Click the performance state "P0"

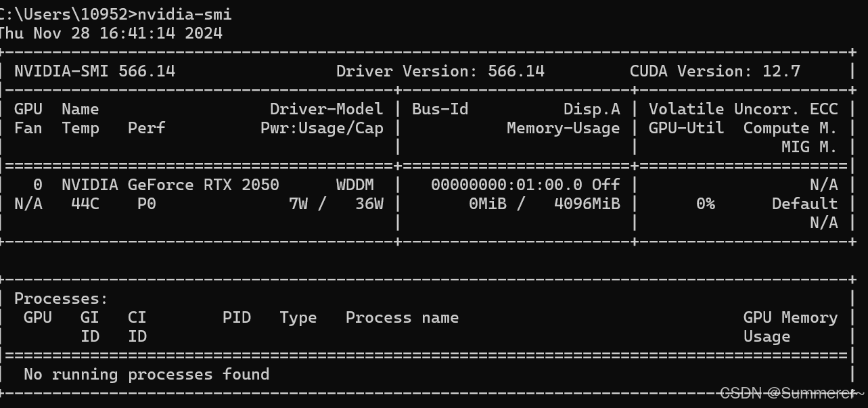click(147, 204)
